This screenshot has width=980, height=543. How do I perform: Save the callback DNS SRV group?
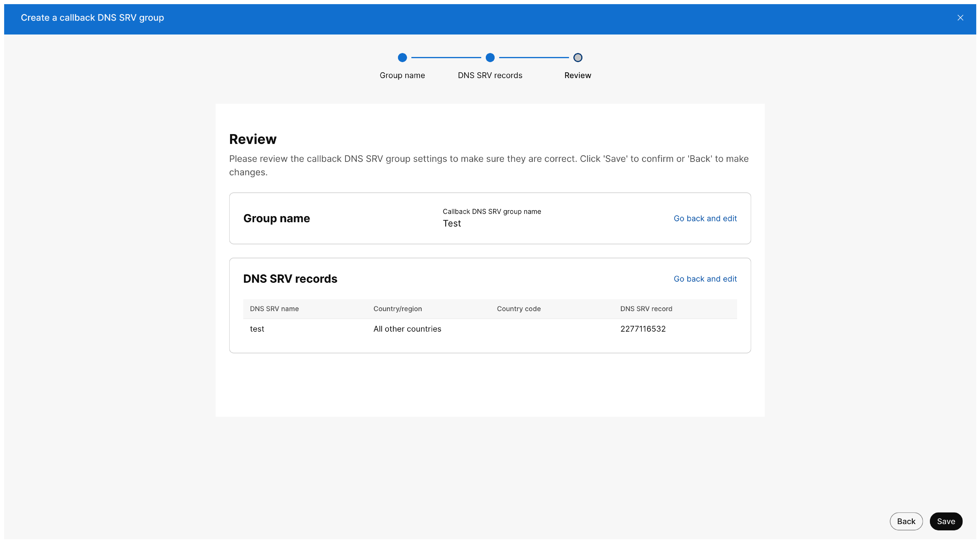(946, 521)
